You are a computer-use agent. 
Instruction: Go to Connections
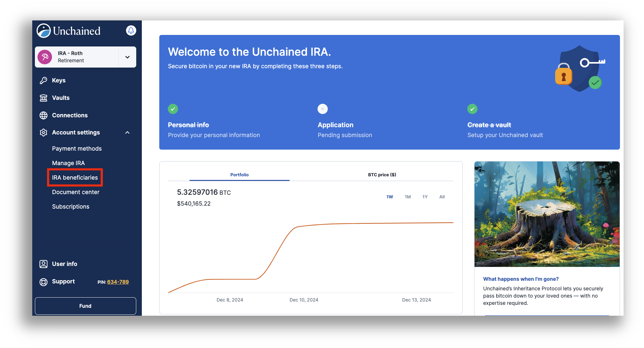[70, 115]
